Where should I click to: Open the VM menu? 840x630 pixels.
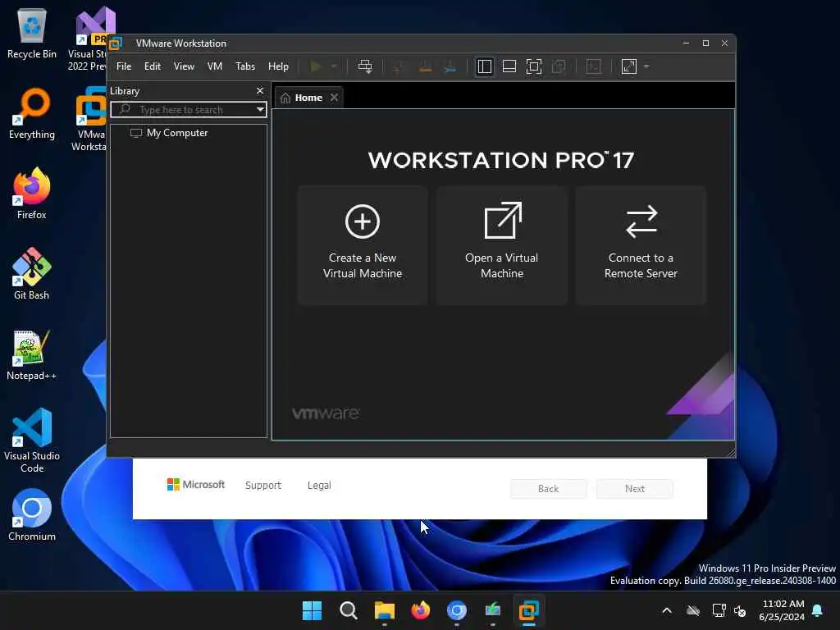click(215, 66)
